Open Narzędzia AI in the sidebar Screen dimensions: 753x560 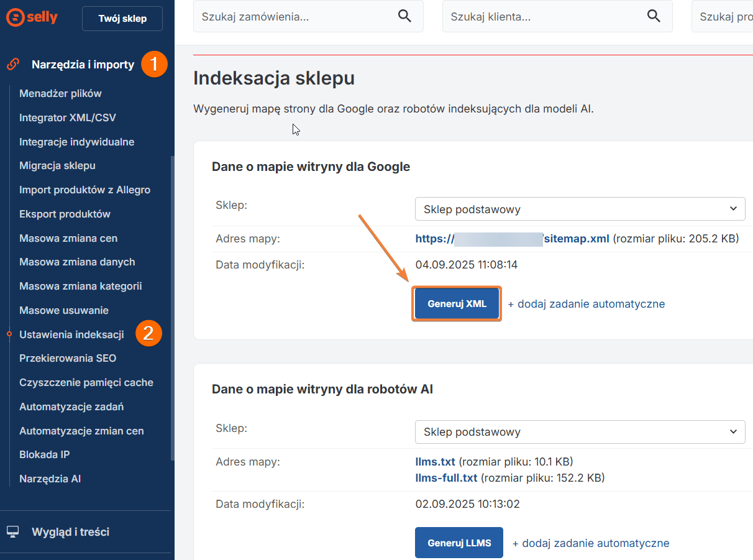(50, 479)
